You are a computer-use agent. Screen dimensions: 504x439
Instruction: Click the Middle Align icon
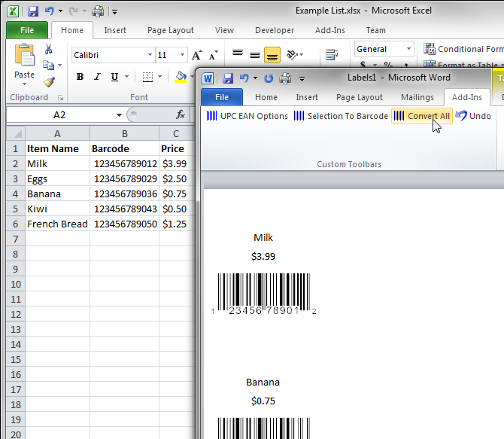point(255,55)
